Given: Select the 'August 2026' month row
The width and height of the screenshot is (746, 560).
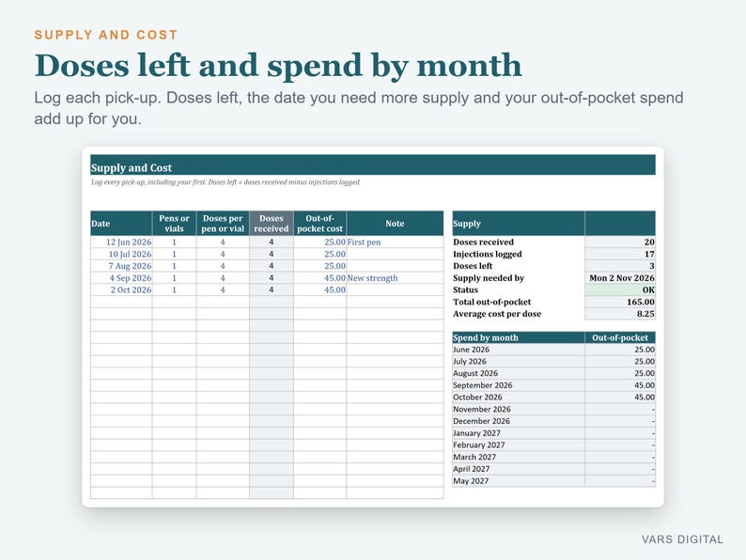Looking at the screenshot, I should (553, 373).
